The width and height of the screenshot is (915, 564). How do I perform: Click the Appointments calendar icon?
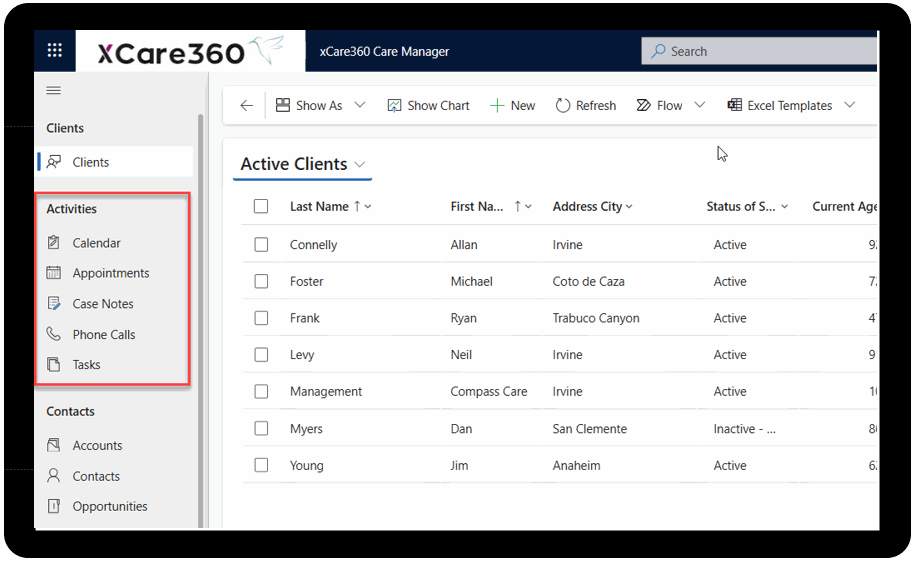pyautogui.click(x=54, y=272)
